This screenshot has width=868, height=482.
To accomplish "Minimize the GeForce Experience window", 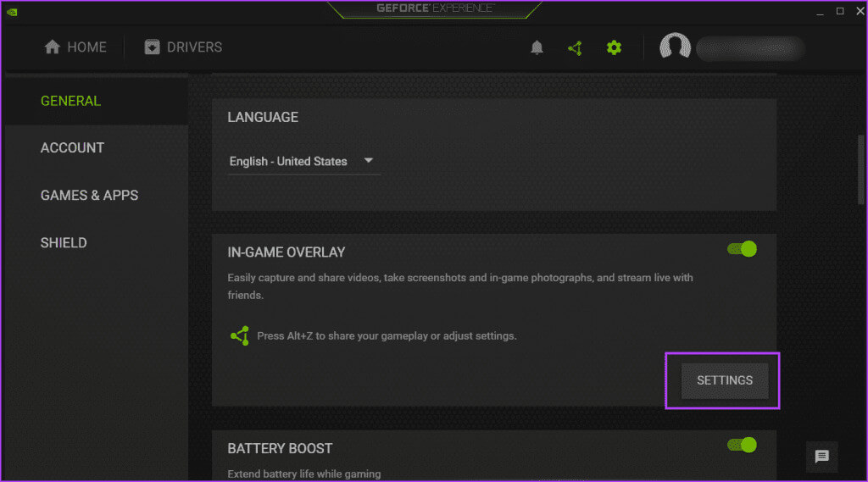I will click(820, 12).
